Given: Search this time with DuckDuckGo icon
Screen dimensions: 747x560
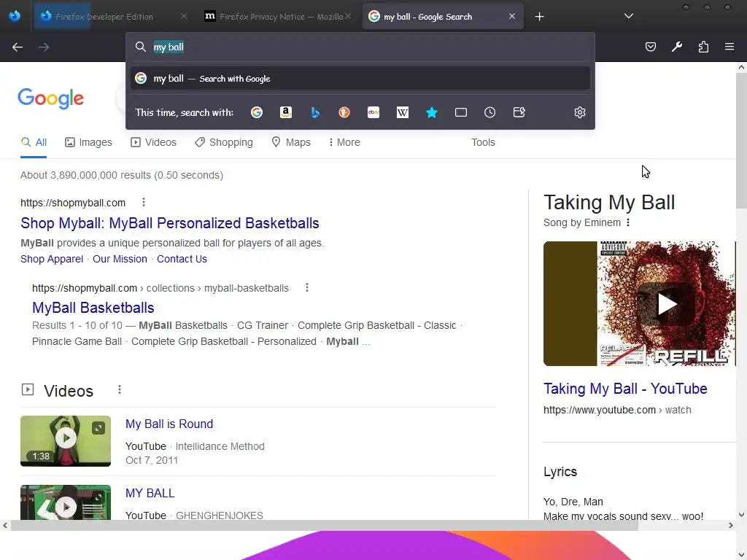Looking at the screenshot, I should [344, 112].
